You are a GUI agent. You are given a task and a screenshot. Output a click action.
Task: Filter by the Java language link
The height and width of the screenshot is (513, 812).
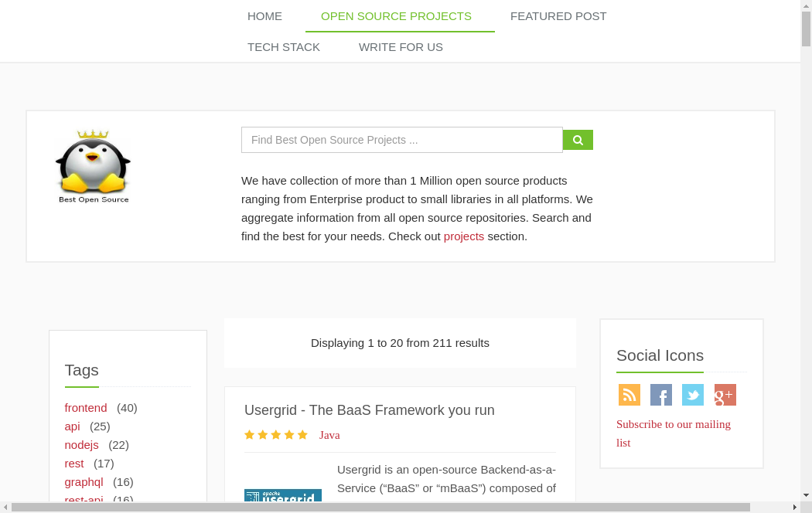(x=329, y=435)
